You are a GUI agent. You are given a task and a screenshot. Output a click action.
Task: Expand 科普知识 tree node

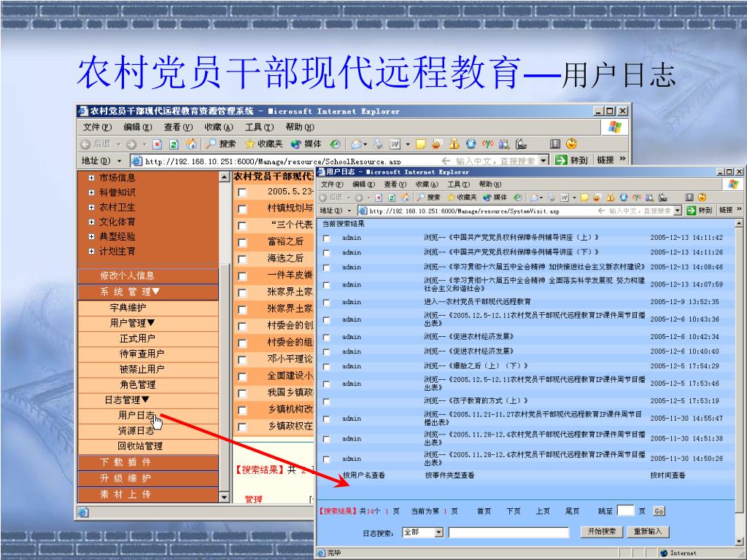[91, 192]
